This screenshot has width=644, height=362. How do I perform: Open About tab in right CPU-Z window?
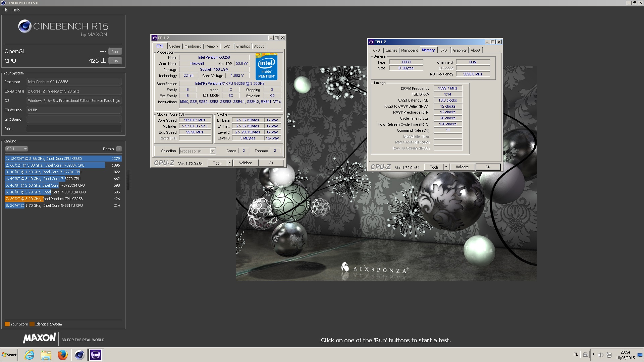tap(475, 50)
